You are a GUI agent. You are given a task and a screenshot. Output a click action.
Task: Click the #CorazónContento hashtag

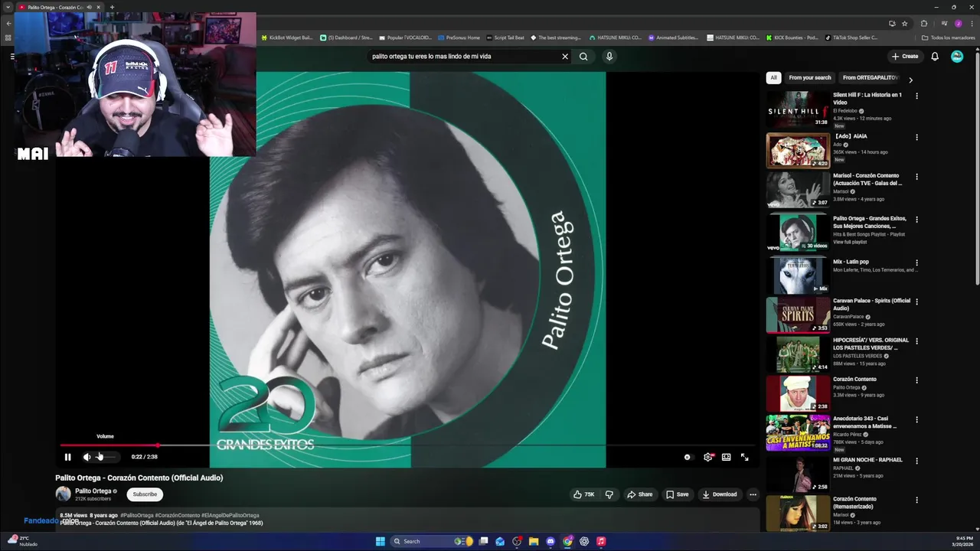coord(178,515)
